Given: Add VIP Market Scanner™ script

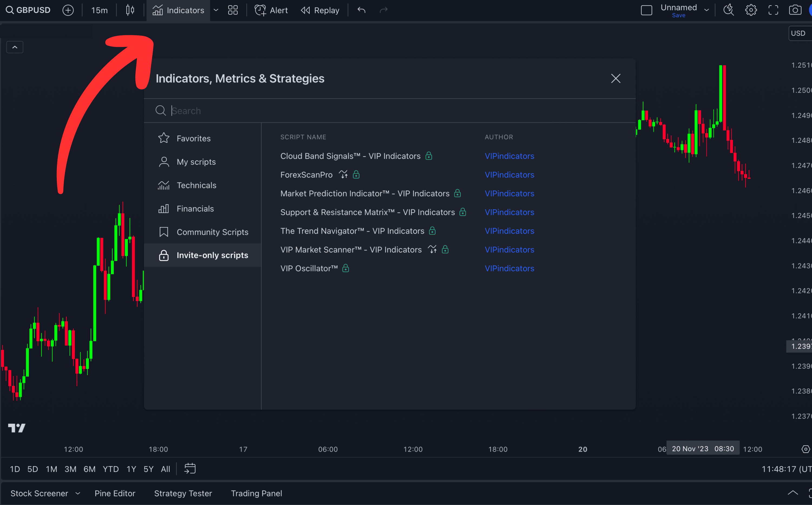Looking at the screenshot, I should coord(351,249).
